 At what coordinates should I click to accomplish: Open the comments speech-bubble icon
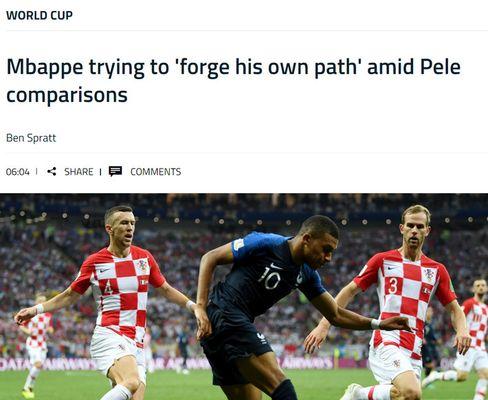pos(115,171)
